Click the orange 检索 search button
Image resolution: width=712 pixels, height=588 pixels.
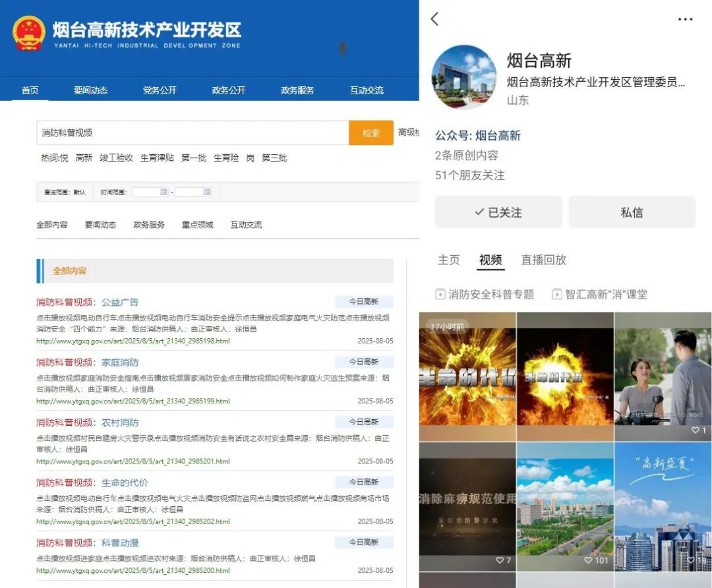pyautogui.click(x=371, y=132)
